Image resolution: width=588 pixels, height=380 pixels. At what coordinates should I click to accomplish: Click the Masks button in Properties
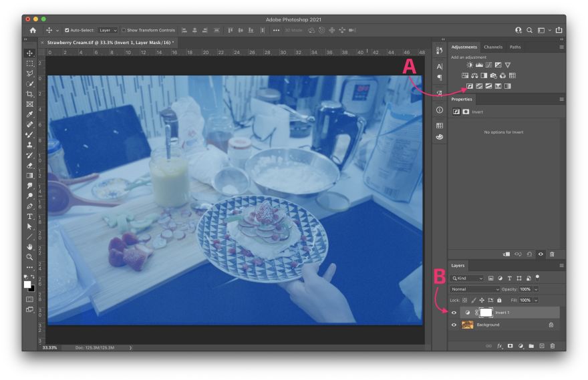pyautogui.click(x=466, y=112)
